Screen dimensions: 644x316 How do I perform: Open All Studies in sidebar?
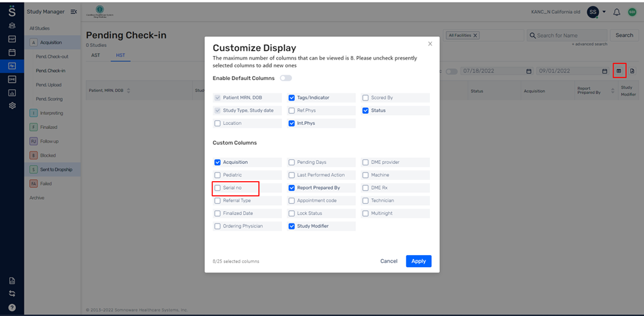40,28
